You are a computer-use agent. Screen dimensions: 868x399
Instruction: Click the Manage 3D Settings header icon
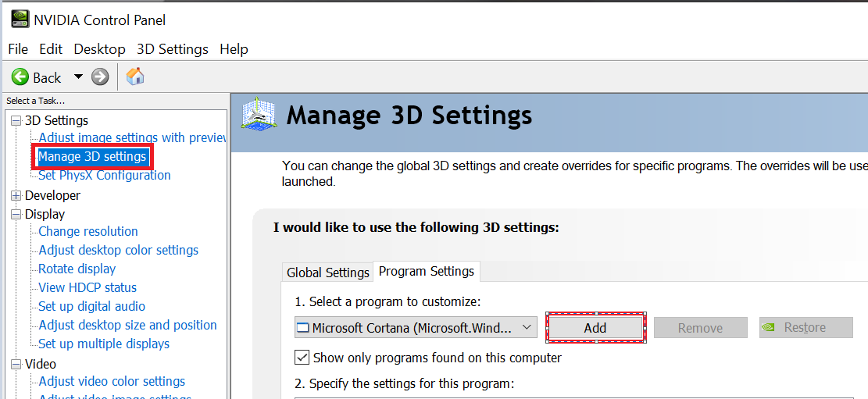259,115
